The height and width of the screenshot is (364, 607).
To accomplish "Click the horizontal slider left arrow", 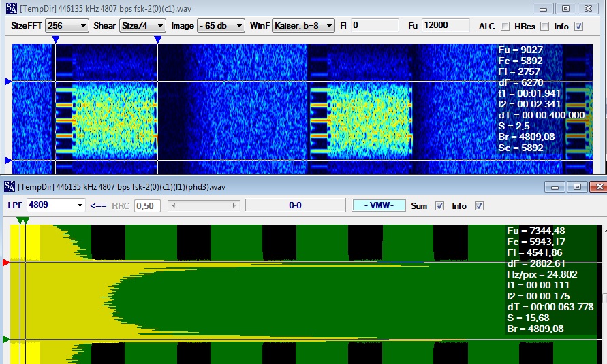I will click(174, 206).
